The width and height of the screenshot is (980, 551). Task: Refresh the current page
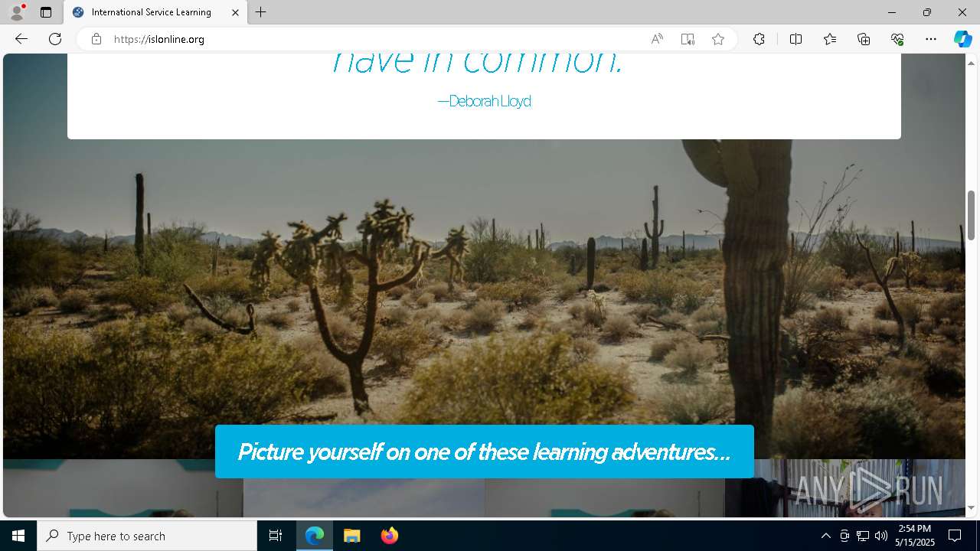55,39
